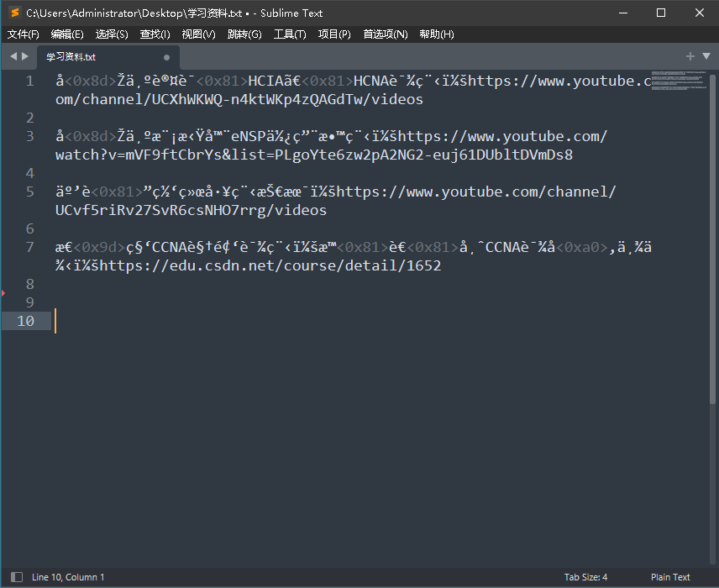This screenshot has height=588, width=719.
Task: Open the Plain Text syntax selector
Action: tap(670, 577)
